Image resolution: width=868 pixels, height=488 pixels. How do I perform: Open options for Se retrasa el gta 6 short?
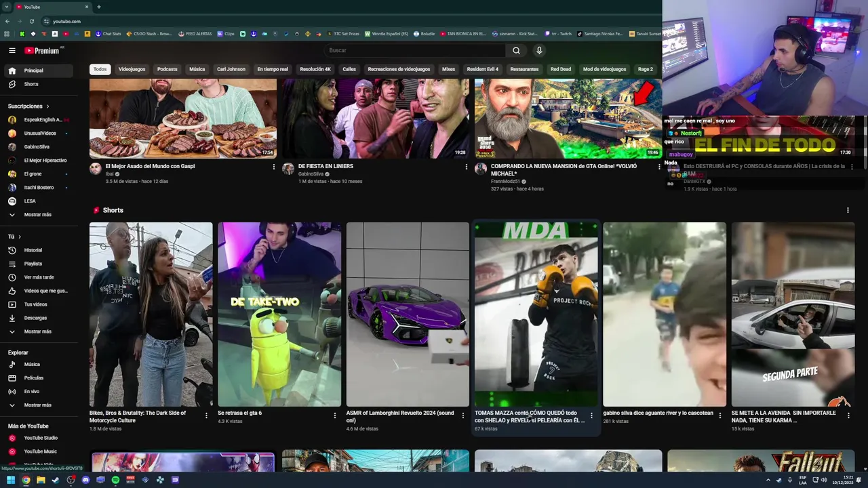pyautogui.click(x=335, y=415)
